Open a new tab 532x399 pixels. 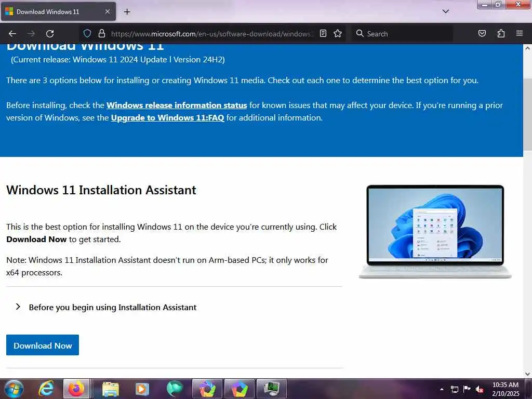pyautogui.click(x=127, y=12)
